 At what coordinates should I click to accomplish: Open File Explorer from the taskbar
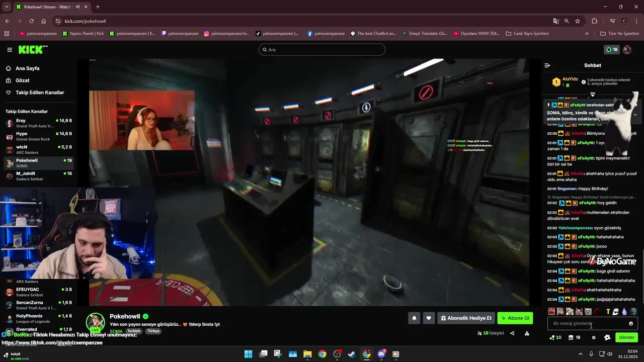(307, 354)
